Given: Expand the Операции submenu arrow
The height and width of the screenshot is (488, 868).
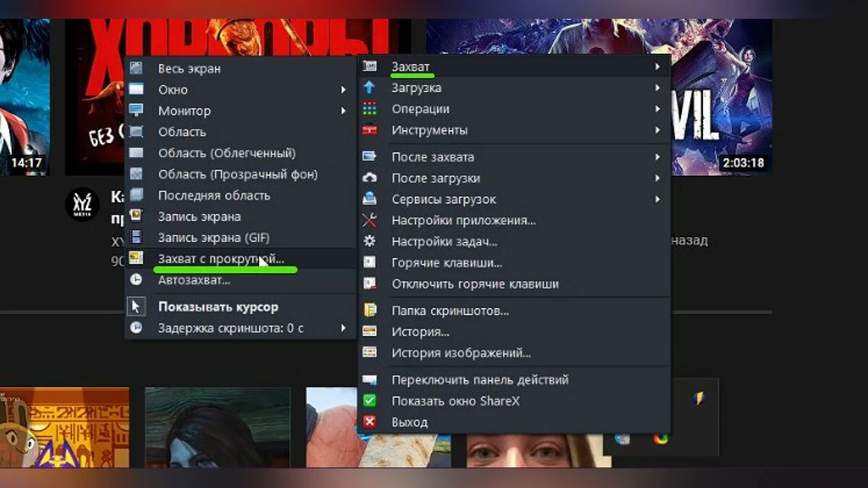Looking at the screenshot, I should click(x=658, y=109).
